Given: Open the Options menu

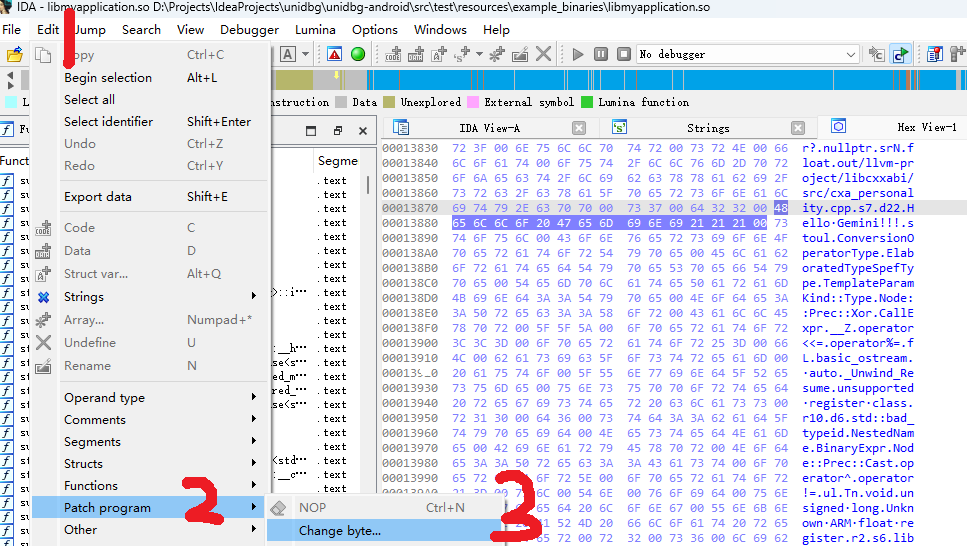Looking at the screenshot, I should (x=374, y=30).
